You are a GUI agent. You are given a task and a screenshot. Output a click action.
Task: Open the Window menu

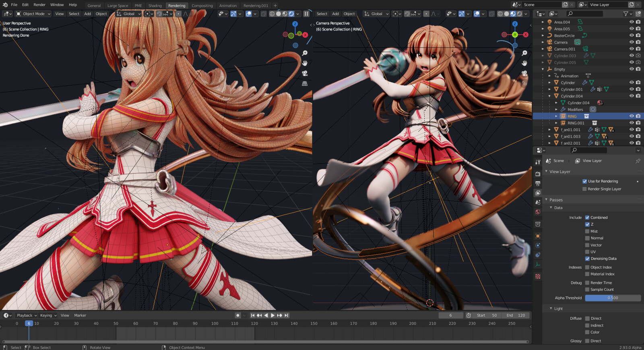(x=57, y=5)
